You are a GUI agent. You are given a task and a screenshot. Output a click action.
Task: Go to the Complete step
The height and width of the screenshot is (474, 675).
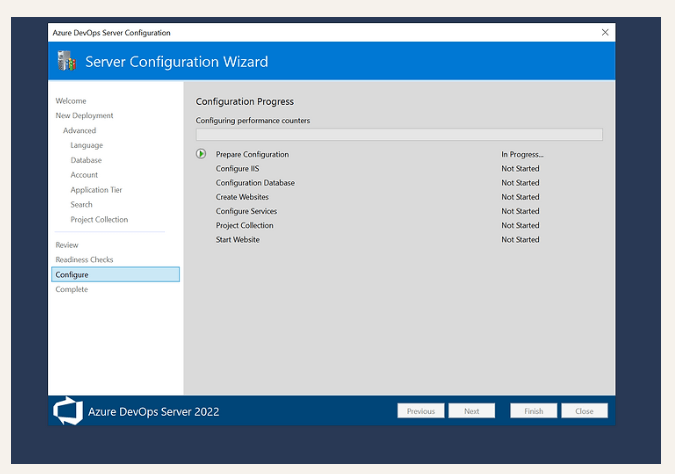click(x=71, y=289)
